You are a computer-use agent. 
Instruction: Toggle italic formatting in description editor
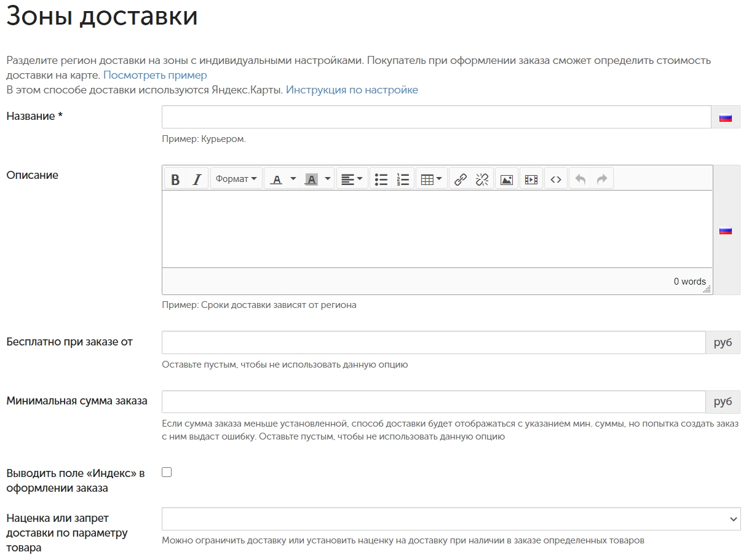(x=197, y=179)
